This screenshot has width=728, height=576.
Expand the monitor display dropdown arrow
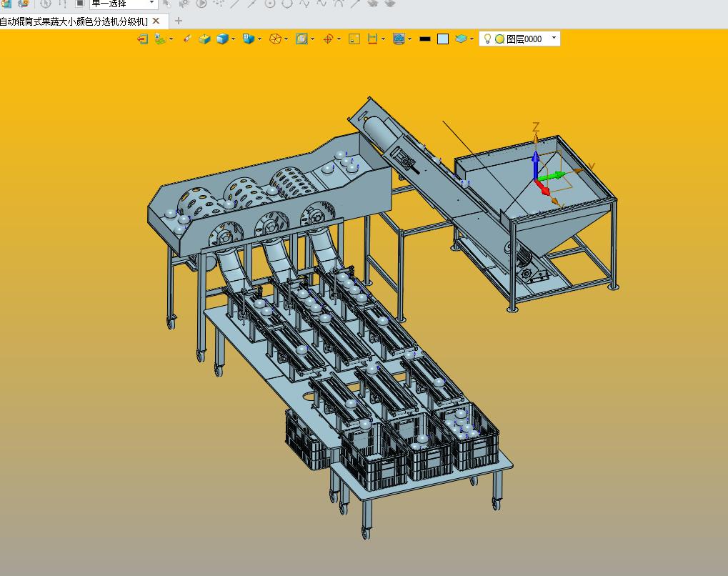point(409,39)
